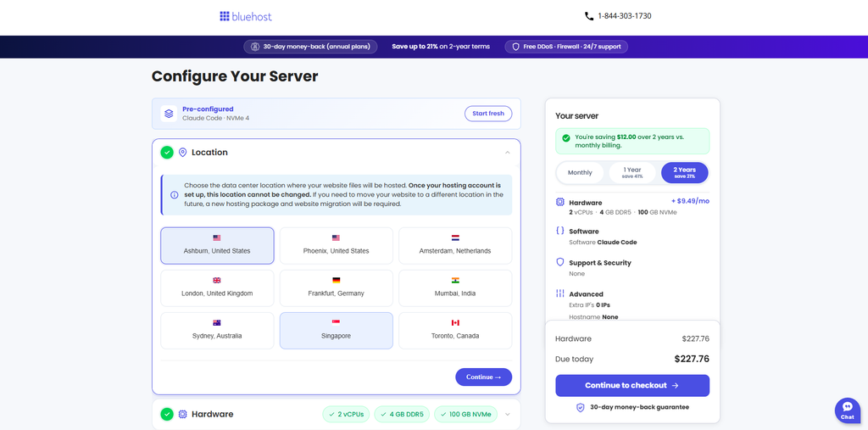Click the "Due today" $227.76 amount
This screenshot has height=430, width=868.
point(692,359)
